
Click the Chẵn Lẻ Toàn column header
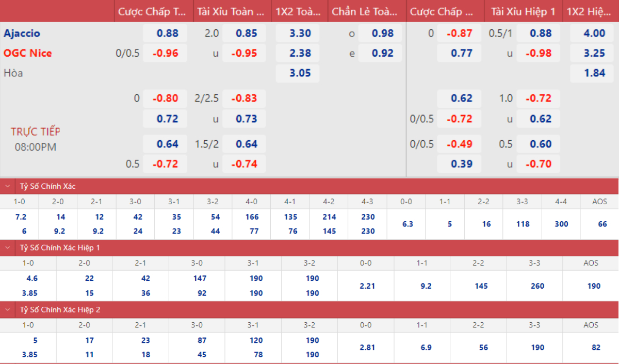[365, 11]
